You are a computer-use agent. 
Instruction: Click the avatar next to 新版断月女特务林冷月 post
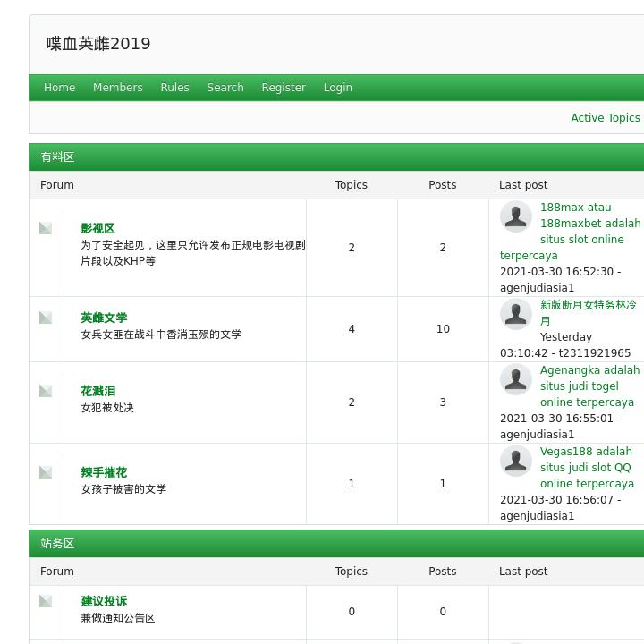click(515, 314)
